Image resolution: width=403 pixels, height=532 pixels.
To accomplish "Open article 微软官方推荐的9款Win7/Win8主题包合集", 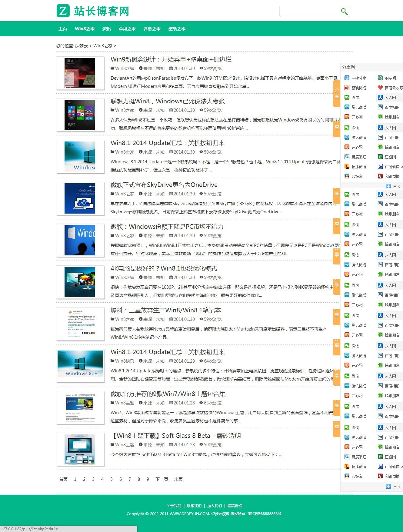I will [x=168, y=394].
